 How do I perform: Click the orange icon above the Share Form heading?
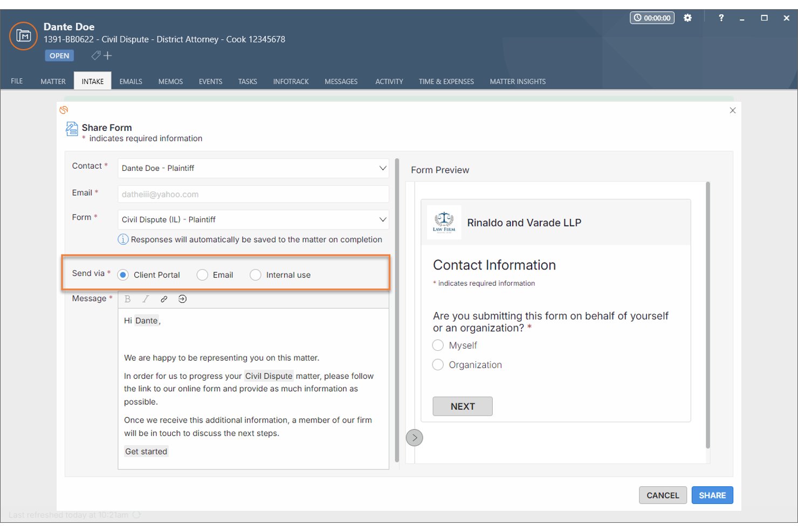(64, 110)
